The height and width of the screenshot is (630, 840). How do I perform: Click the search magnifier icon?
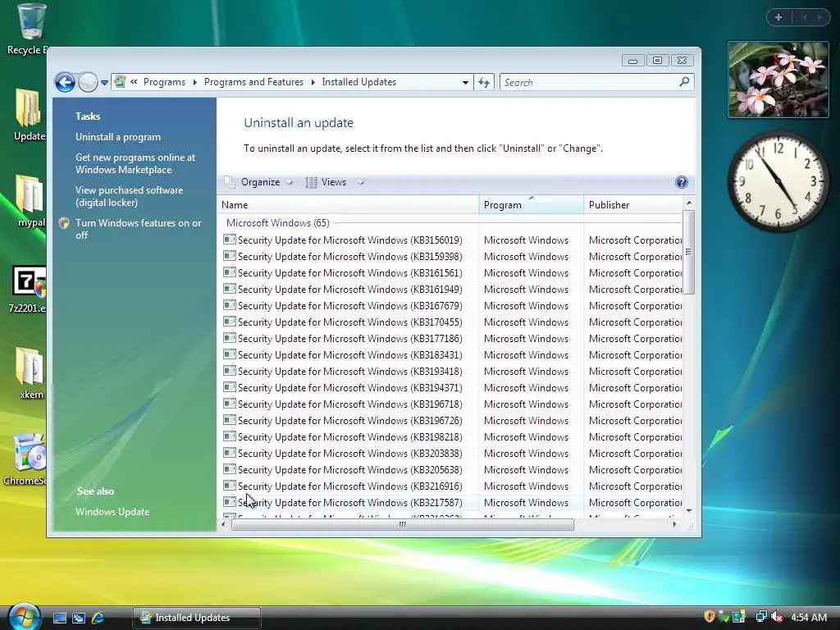[684, 82]
